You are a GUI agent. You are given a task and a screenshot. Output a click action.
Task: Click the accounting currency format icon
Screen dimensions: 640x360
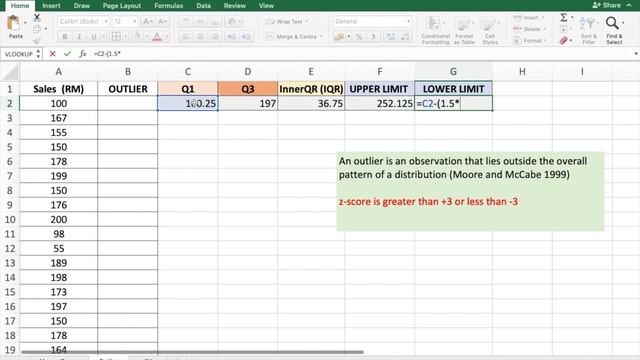(339, 37)
